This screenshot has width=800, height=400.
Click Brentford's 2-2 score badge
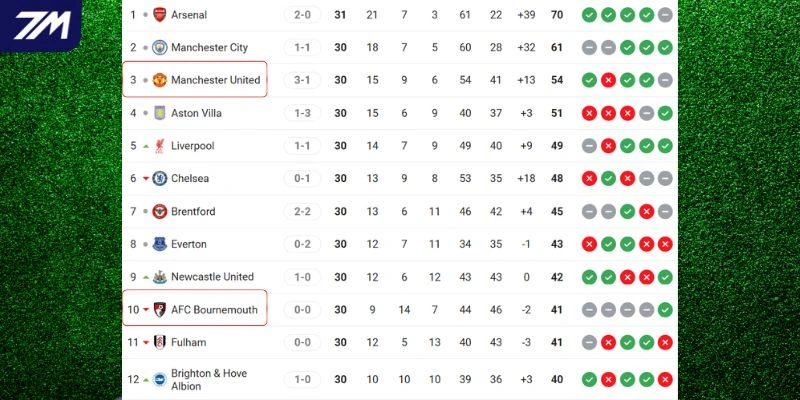coord(302,212)
